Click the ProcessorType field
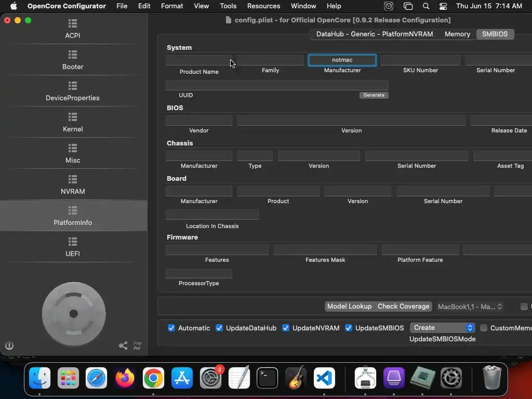532x399 pixels. pos(199,273)
